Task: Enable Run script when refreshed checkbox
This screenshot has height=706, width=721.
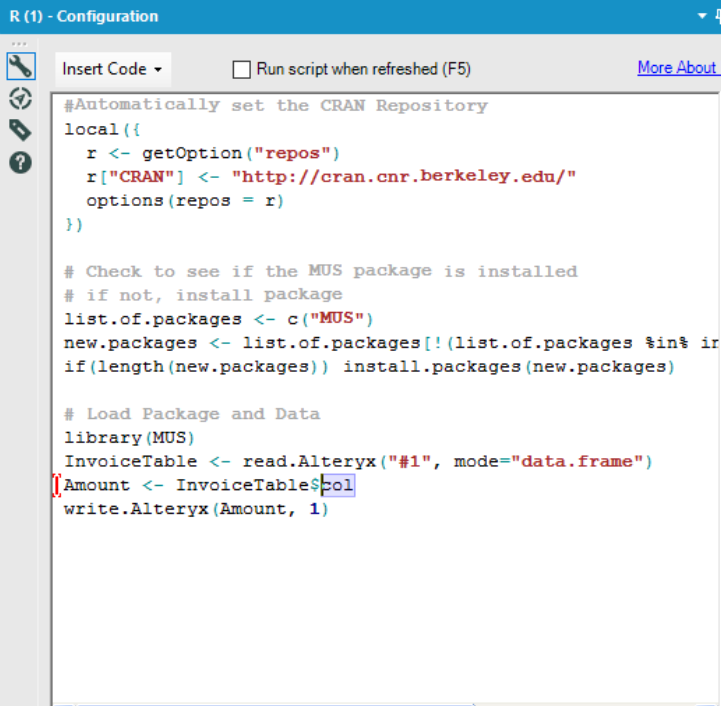Action: (x=241, y=70)
